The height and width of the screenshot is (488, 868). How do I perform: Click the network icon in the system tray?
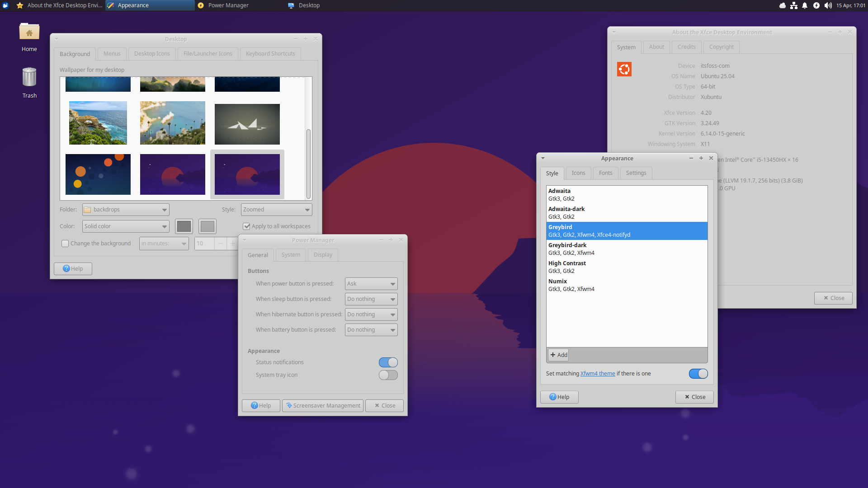(793, 5)
